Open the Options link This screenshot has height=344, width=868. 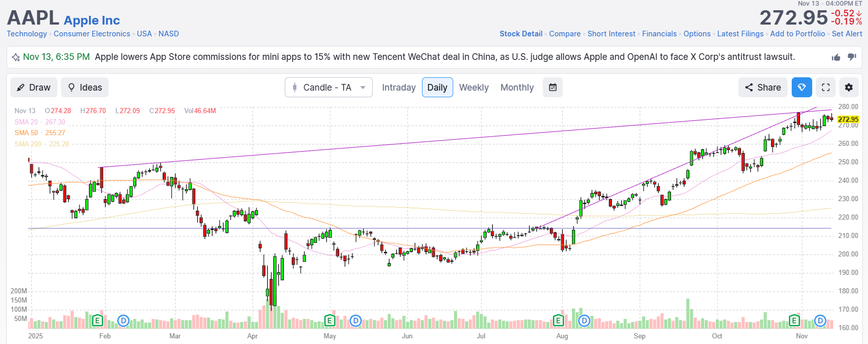coord(697,34)
